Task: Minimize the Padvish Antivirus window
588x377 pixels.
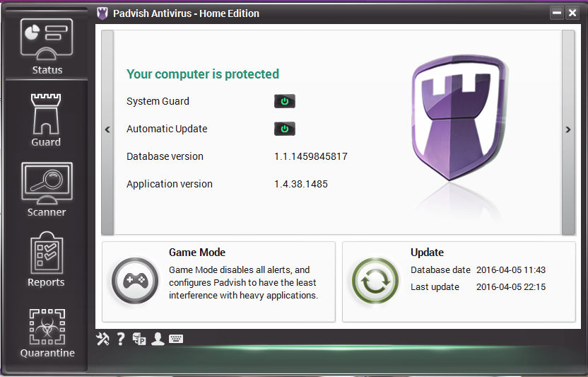Action: [557, 13]
